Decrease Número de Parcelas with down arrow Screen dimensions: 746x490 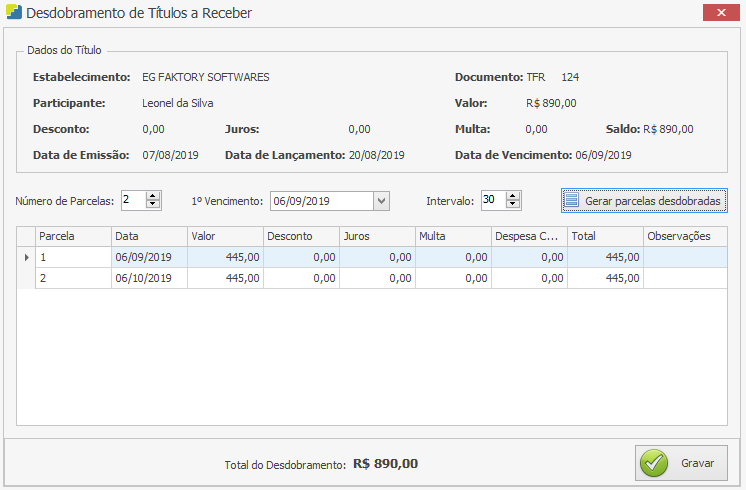tap(153, 205)
